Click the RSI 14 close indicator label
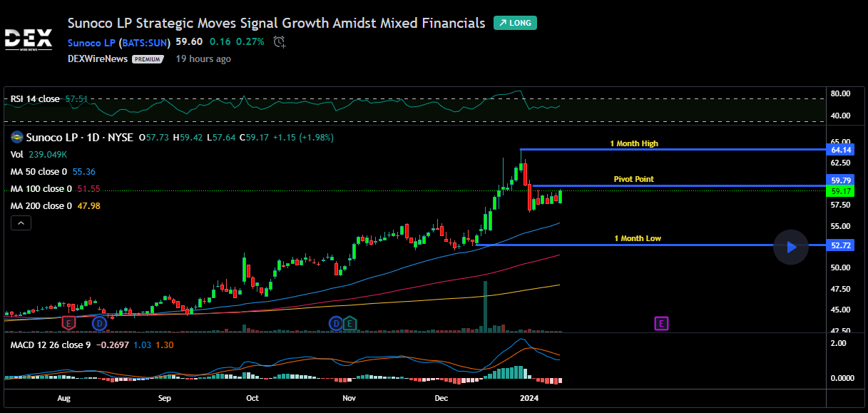Image resolution: width=868 pixels, height=413 pixels. click(35, 99)
